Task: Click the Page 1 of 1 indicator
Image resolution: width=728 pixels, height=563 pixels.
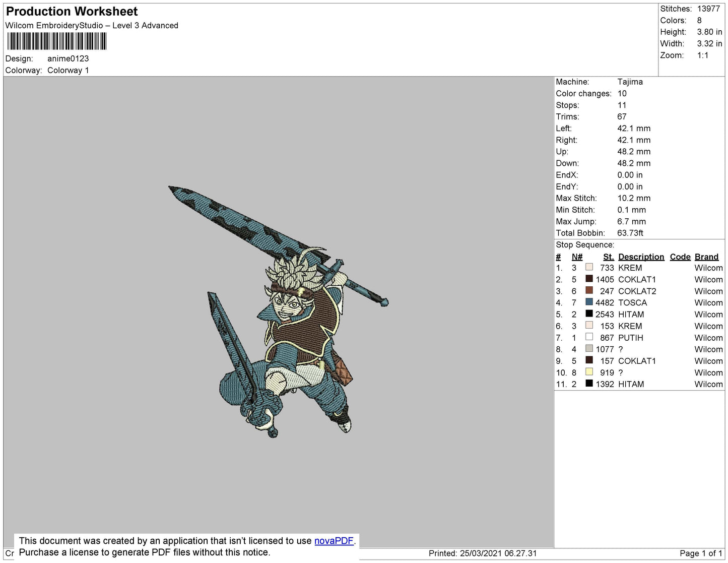Action: (x=701, y=553)
